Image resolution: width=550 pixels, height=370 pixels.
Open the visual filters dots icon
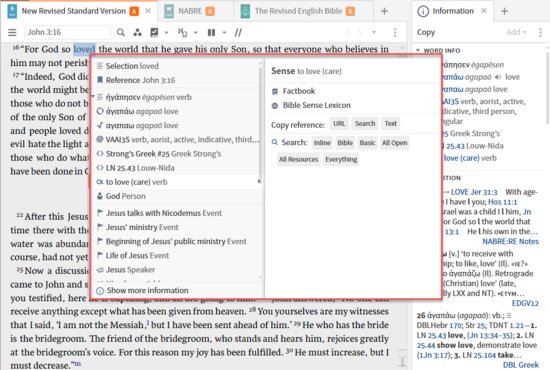pos(138,33)
